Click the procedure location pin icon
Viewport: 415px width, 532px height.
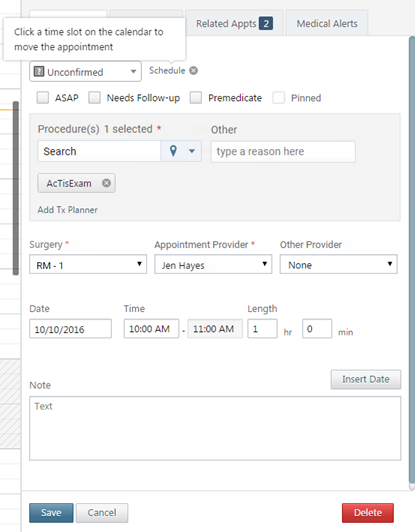pos(173,151)
